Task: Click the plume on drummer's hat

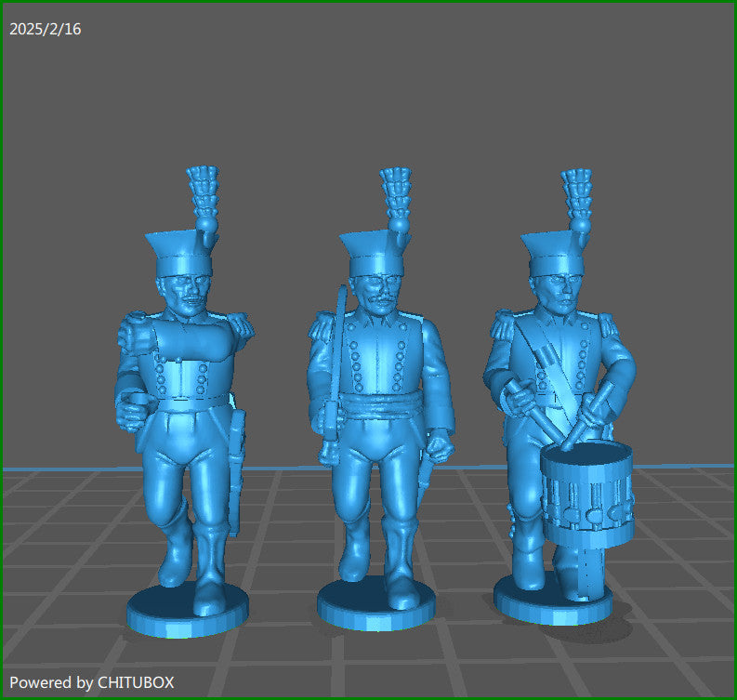Action: pos(580,197)
